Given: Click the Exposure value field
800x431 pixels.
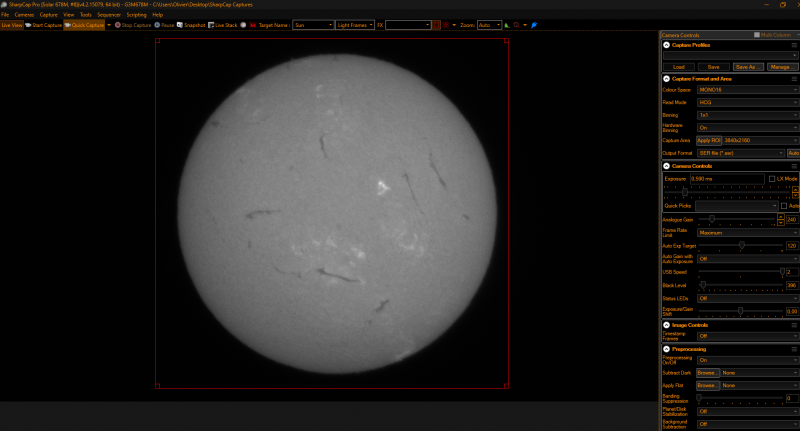Looking at the screenshot, I should coord(727,179).
